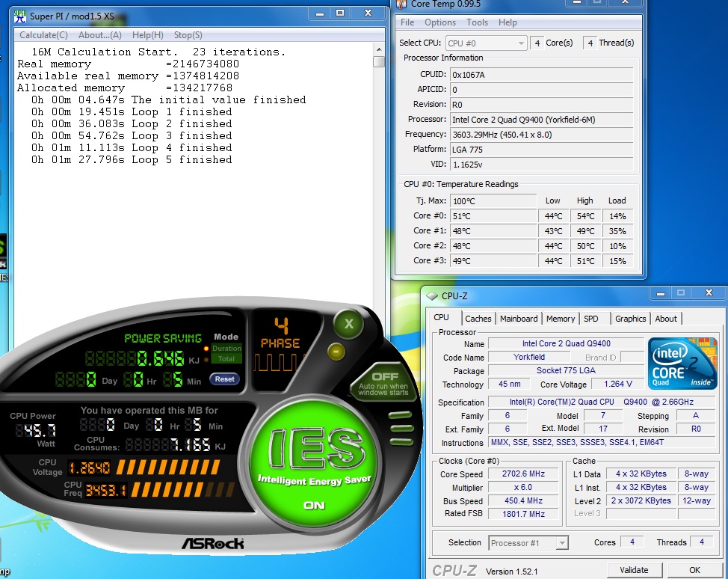Click the ASRock logo on IES widget
Image resolution: width=728 pixels, height=579 pixels.
(x=212, y=543)
